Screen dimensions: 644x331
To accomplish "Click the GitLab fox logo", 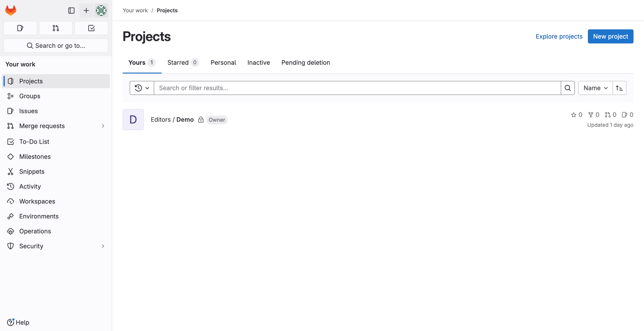I will [11, 10].
